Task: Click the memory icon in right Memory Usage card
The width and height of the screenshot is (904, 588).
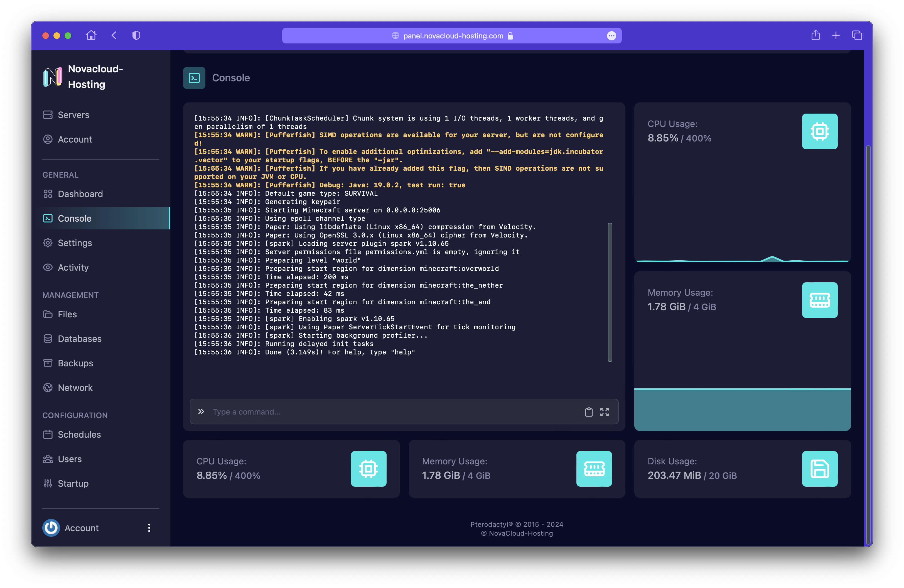Action: tap(819, 300)
